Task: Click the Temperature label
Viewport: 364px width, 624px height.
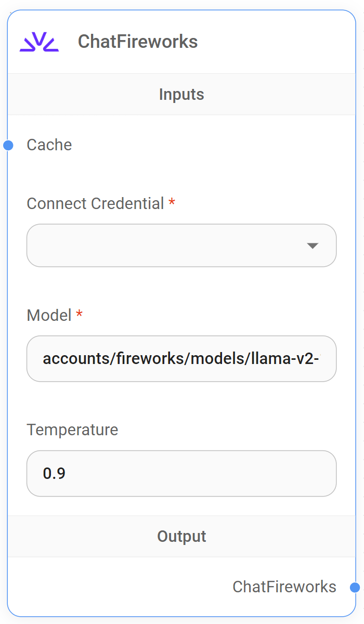Action: click(72, 430)
